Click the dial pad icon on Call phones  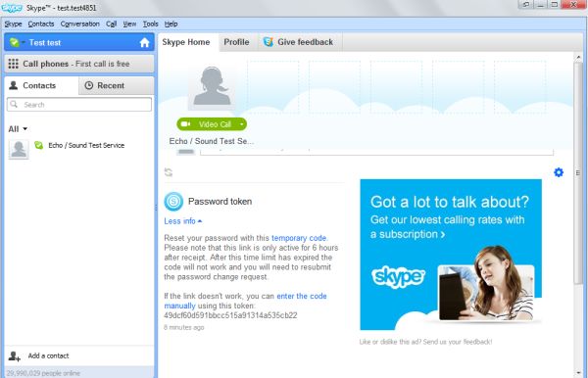pyautogui.click(x=13, y=64)
